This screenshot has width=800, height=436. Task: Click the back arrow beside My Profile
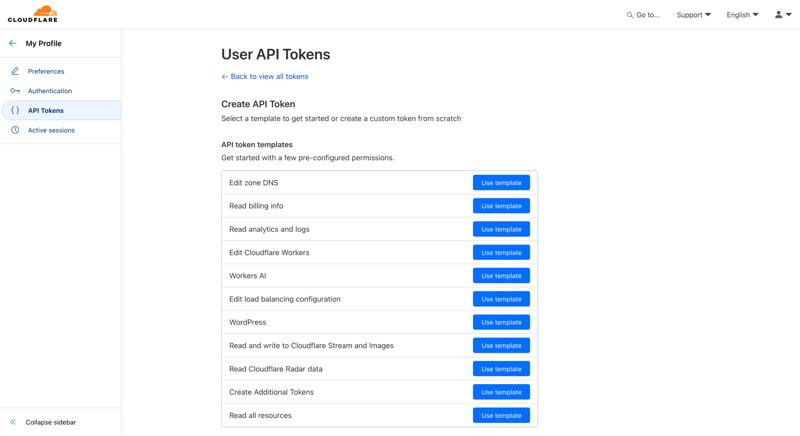coord(13,44)
